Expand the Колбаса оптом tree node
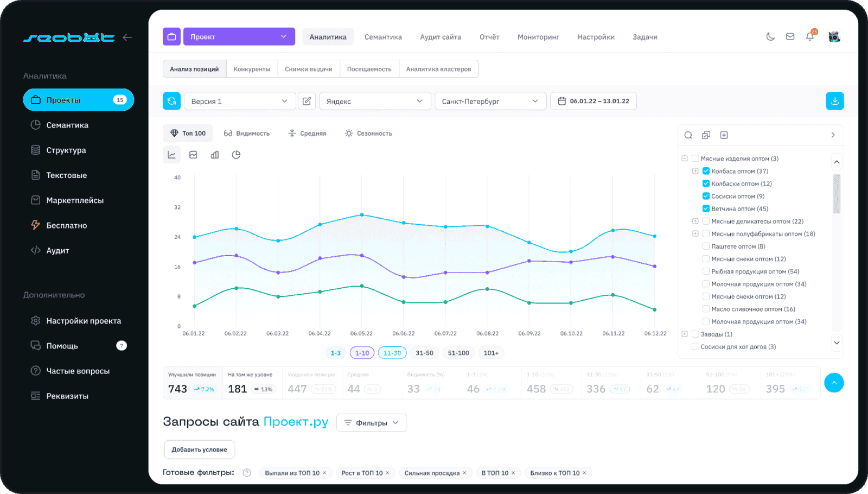The height and width of the screenshot is (494, 868). pos(695,171)
